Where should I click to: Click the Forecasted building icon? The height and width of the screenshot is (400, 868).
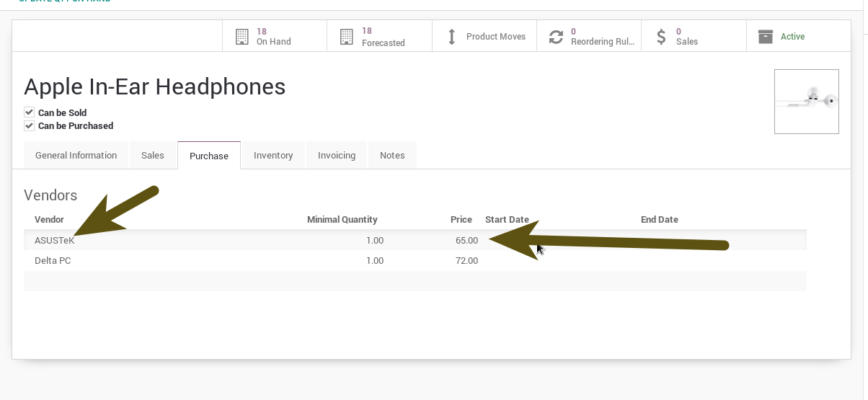click(x=347, y=37)
